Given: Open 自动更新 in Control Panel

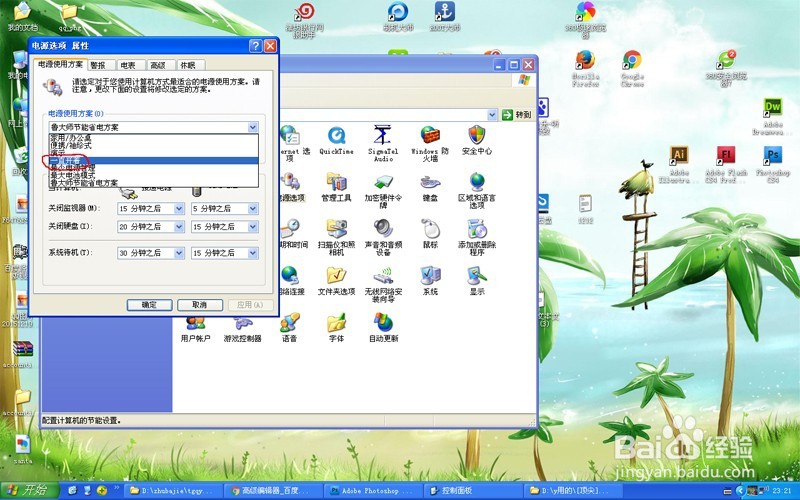Looking at the screenshot, I should (383, 328).
